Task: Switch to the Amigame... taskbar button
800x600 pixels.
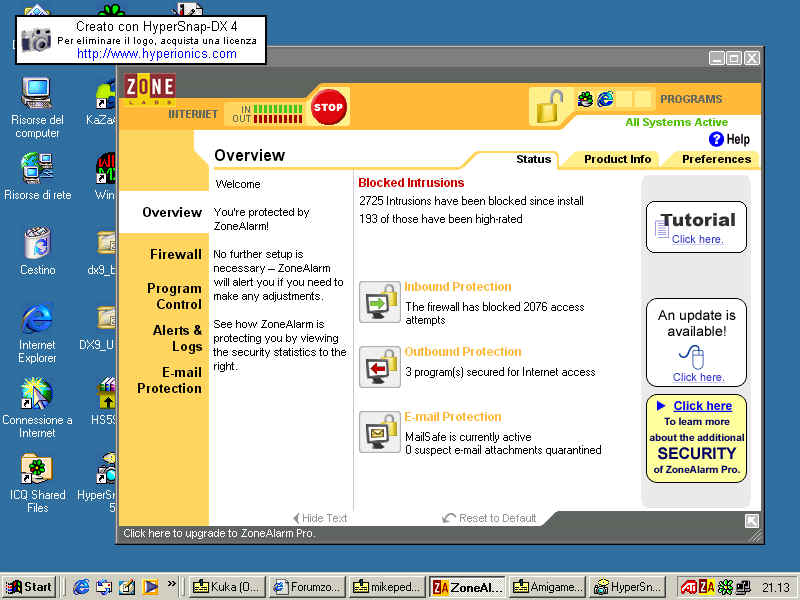Action: [547, 587]
